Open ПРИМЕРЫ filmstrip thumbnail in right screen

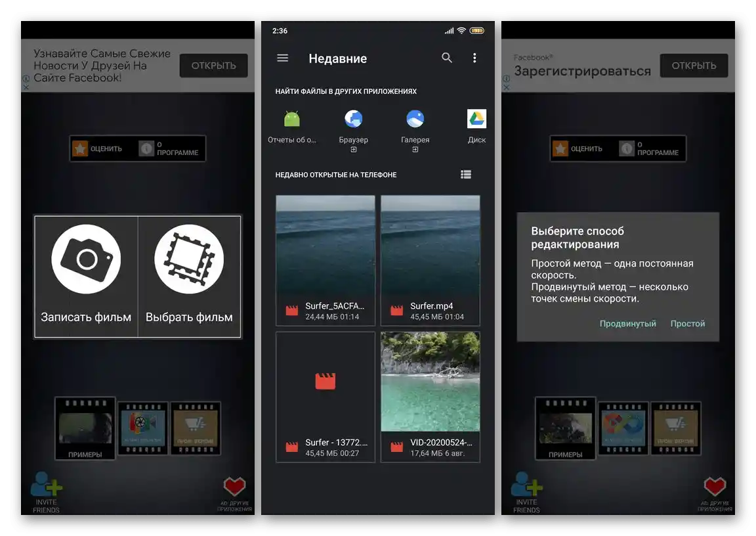(566, 428)
